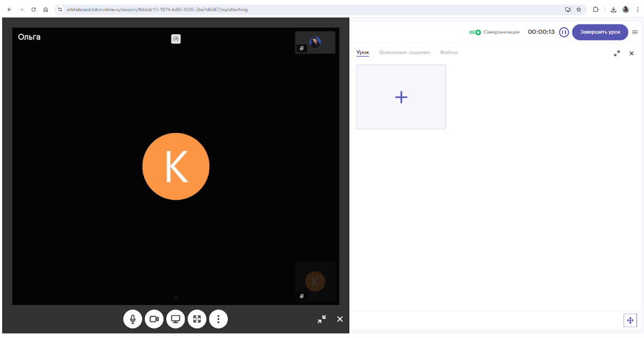The image size is (644, 338).
Task: Click the Завершить урок button
Action: 600,32
